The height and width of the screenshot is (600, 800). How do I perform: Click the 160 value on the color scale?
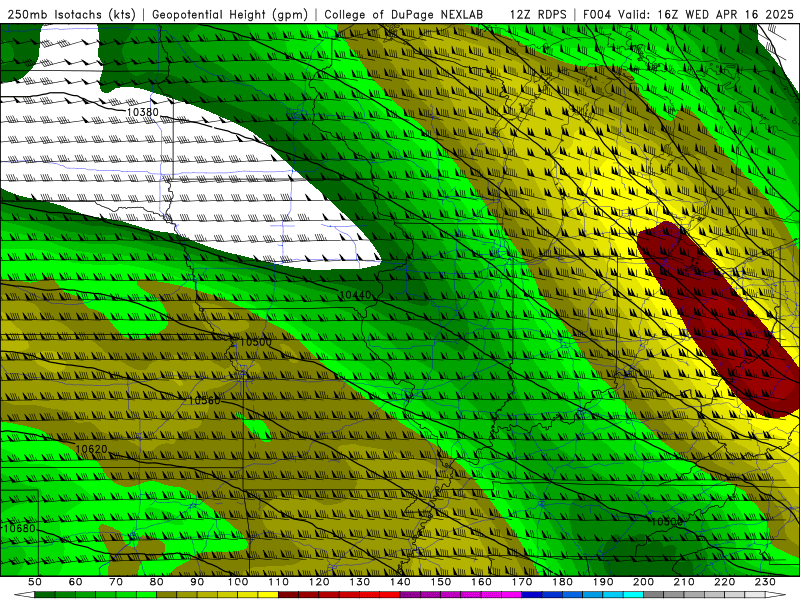481,582
